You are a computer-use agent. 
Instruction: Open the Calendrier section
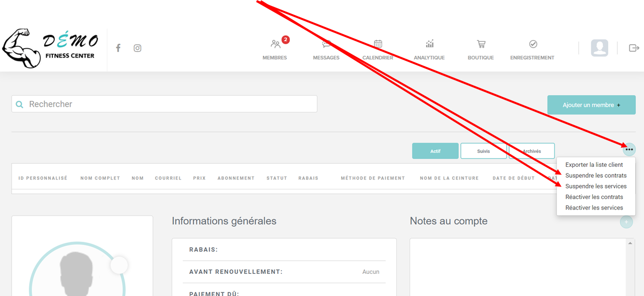tap(378, 49)
